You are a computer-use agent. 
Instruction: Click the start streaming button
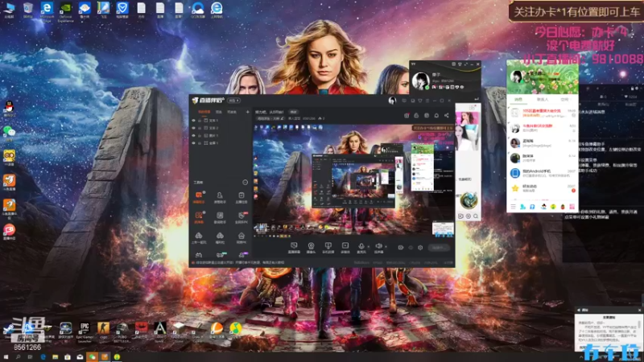coord(439,248)
